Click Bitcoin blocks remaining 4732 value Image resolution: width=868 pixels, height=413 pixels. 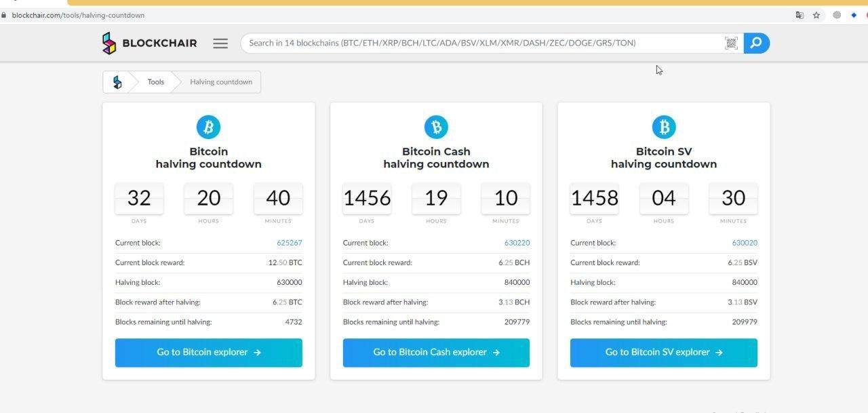tap(294, 322)
